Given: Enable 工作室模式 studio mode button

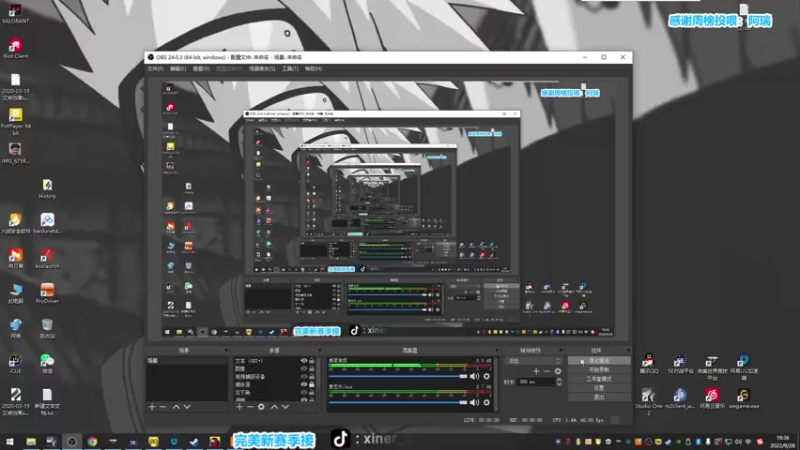Looking at the screenshot, I should [x=598, y=379].
